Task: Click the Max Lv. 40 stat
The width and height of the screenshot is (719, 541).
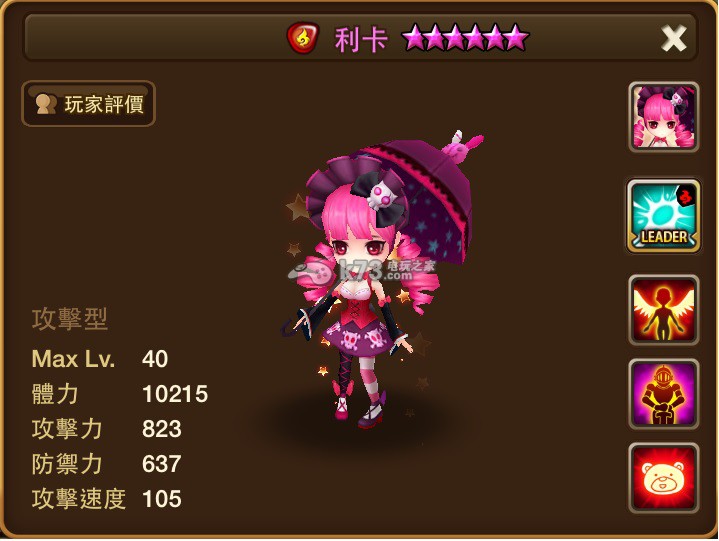Action: click(100, 359)
